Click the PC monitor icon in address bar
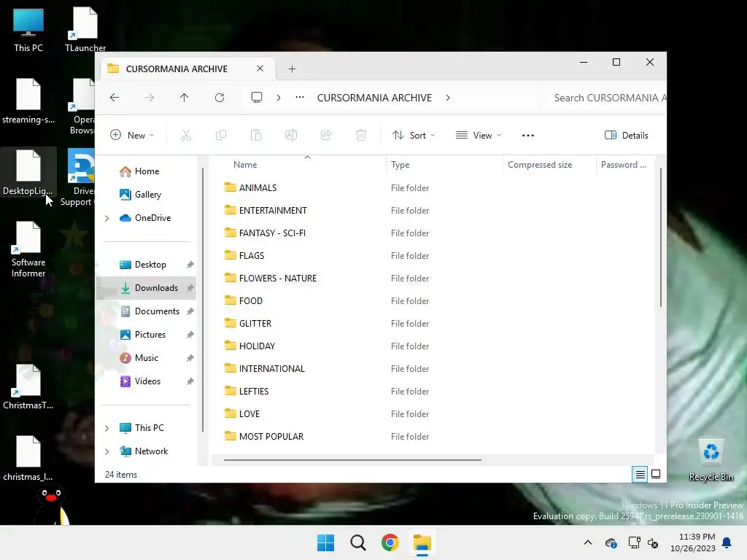The image size is (747, 560). (x=257, y=98)
